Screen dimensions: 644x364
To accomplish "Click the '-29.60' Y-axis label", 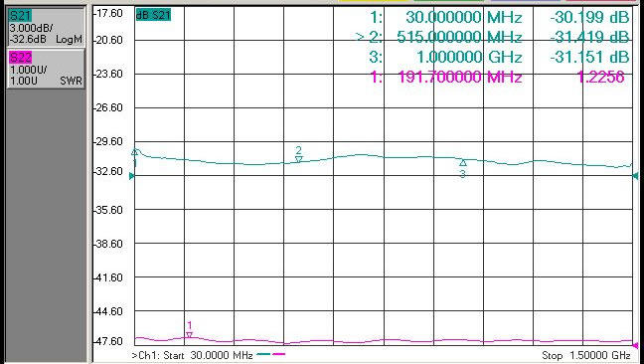I will [108, 141].
